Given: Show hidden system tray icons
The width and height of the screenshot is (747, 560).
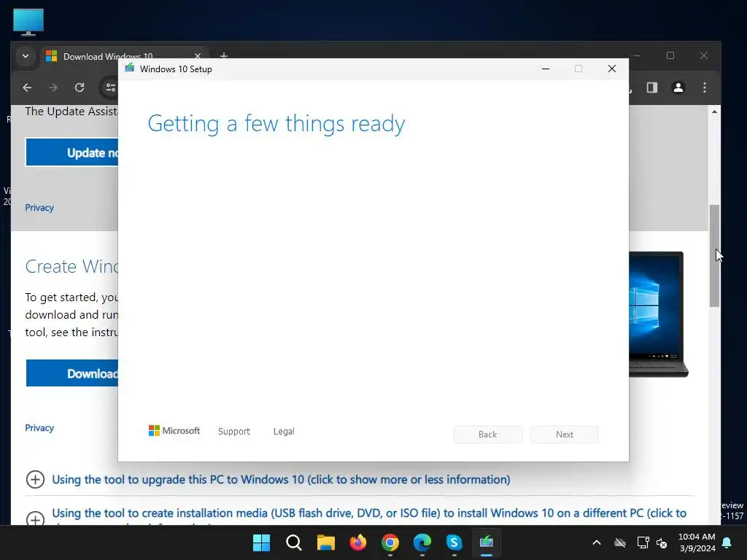Looking at the screenshot, I should [597, 542].
